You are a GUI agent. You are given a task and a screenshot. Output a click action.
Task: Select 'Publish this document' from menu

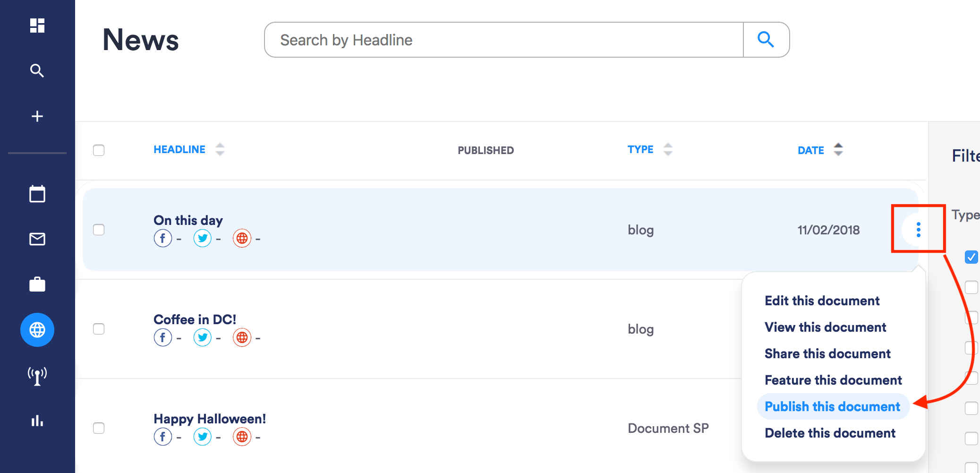(x=832, y=406)
